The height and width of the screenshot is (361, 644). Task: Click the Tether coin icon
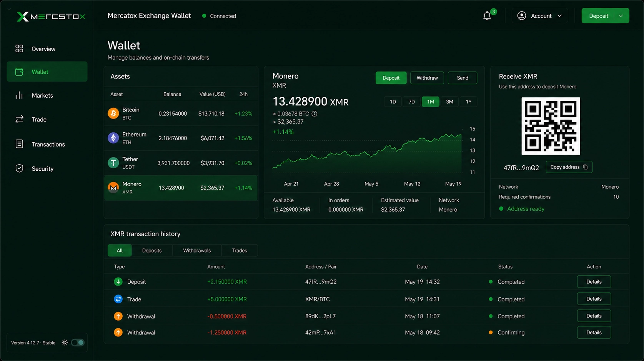click(113, 163)
